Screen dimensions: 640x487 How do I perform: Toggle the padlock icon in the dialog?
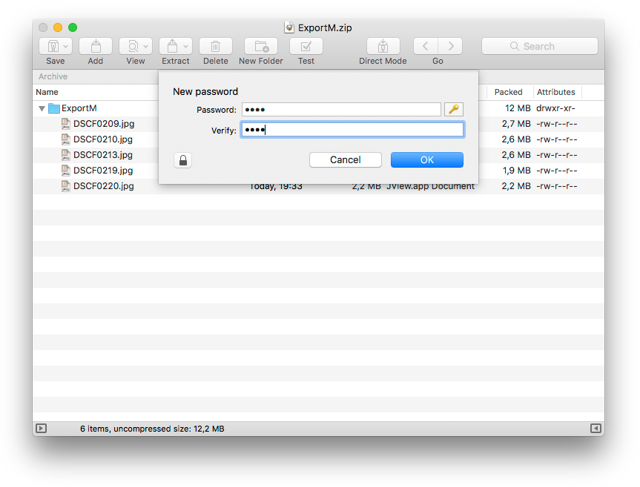tap(183, 160)
